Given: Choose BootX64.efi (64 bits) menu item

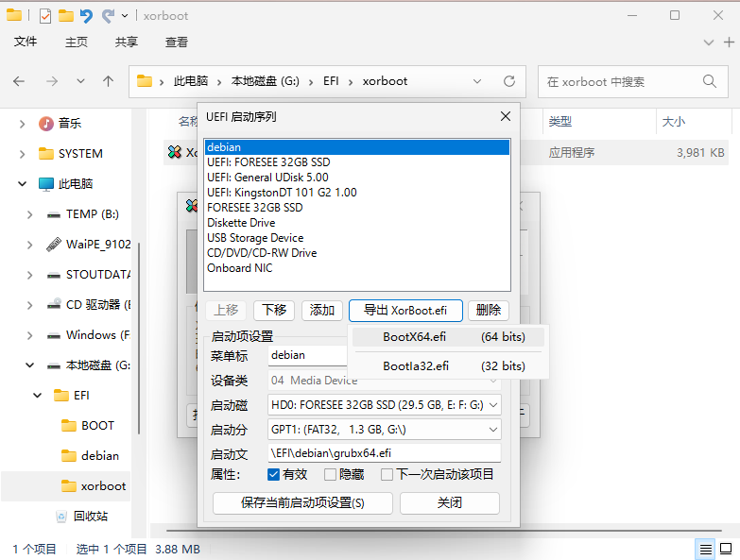Looking at the screenshot, I should [448, 337].
